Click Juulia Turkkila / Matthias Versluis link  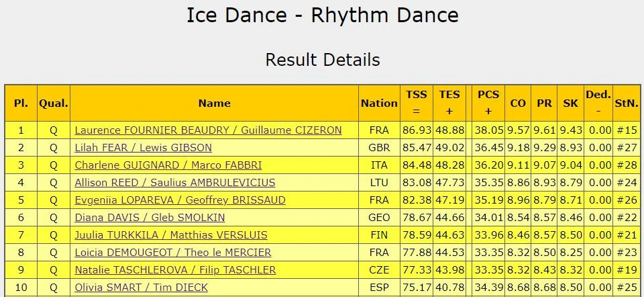(170, 235)
